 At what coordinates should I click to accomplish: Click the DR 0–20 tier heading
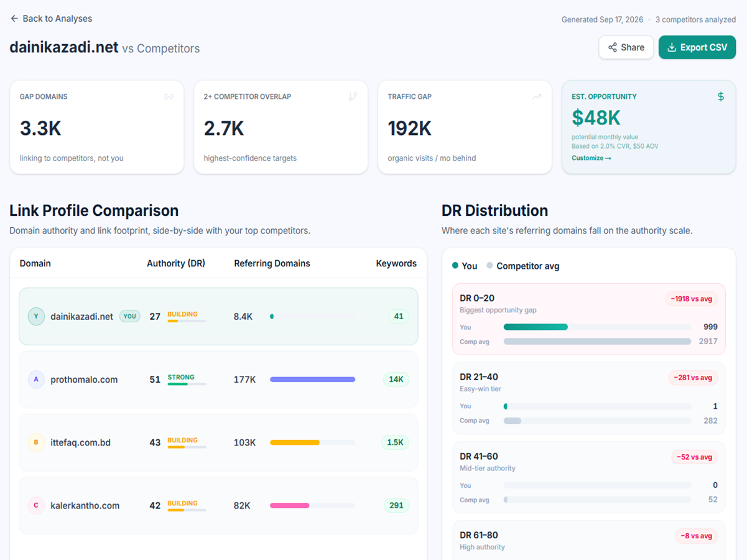[x=477, y=298]
